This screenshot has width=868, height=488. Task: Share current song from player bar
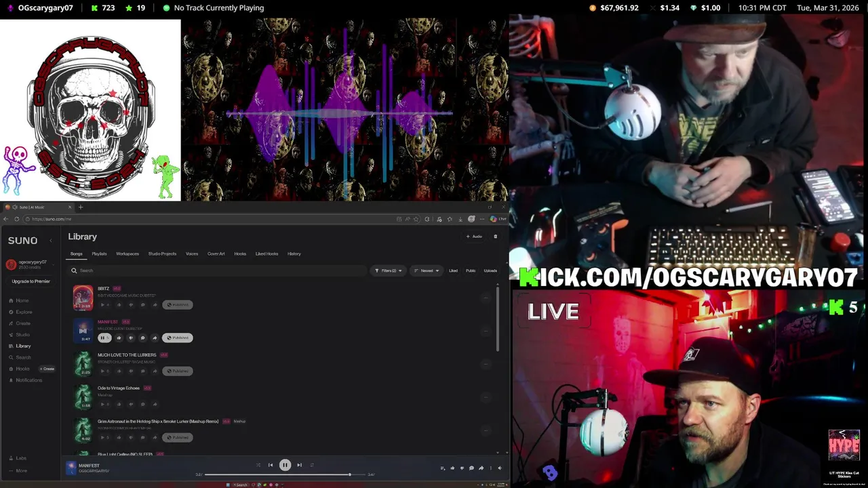[481, 468]
